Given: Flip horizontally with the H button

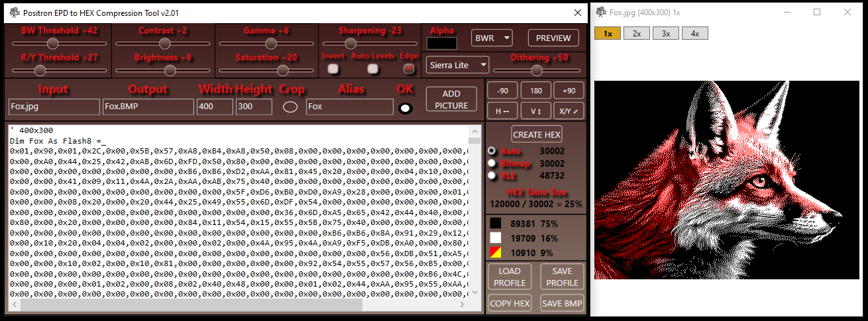Looking at the screenshot, I should 502,111.
